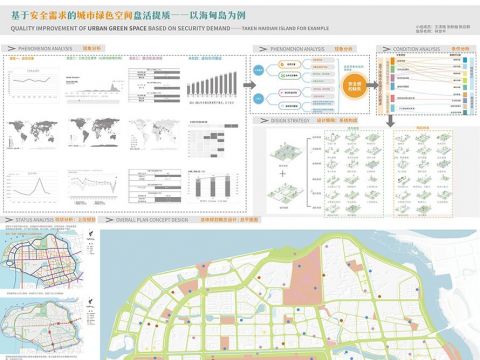
Task: Click the lower blue circle in the flow diagram
Action: click(258, 99)
